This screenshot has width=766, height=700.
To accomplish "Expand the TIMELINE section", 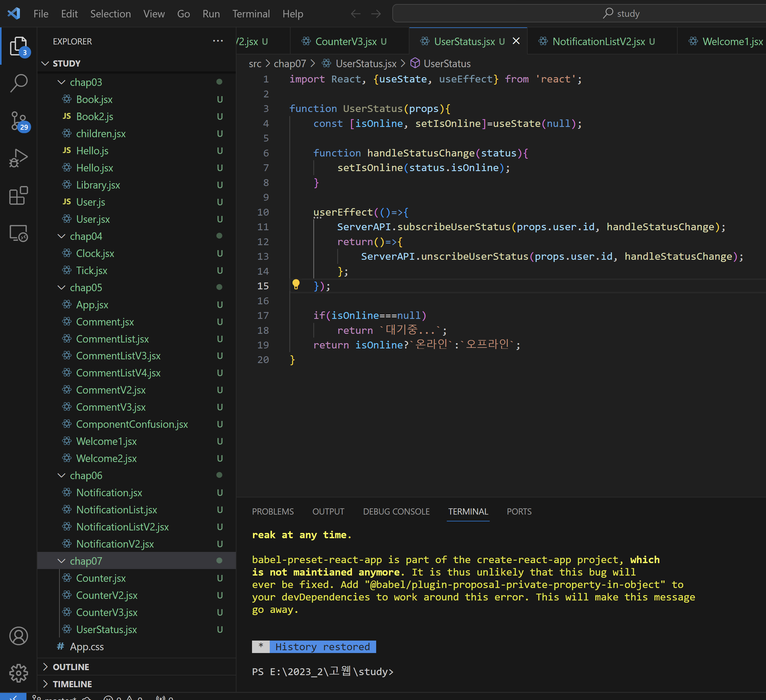I will pyautogui.click(x=137, y=684).
